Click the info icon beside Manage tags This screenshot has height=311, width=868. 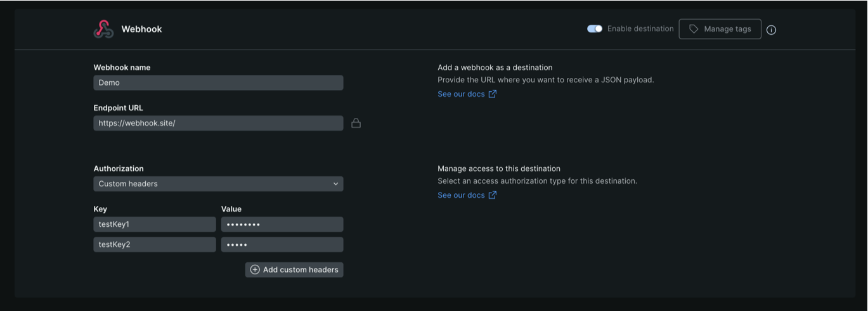tap(771, 30)
